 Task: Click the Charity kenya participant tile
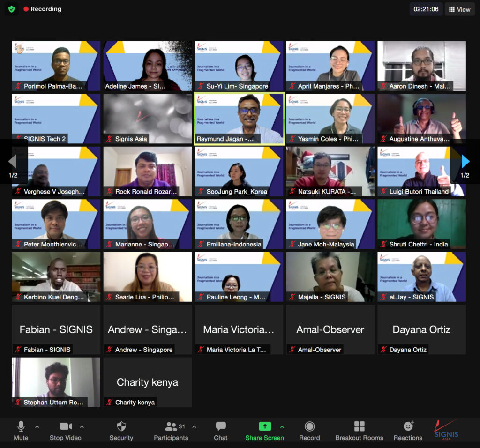tap(147, 382)
